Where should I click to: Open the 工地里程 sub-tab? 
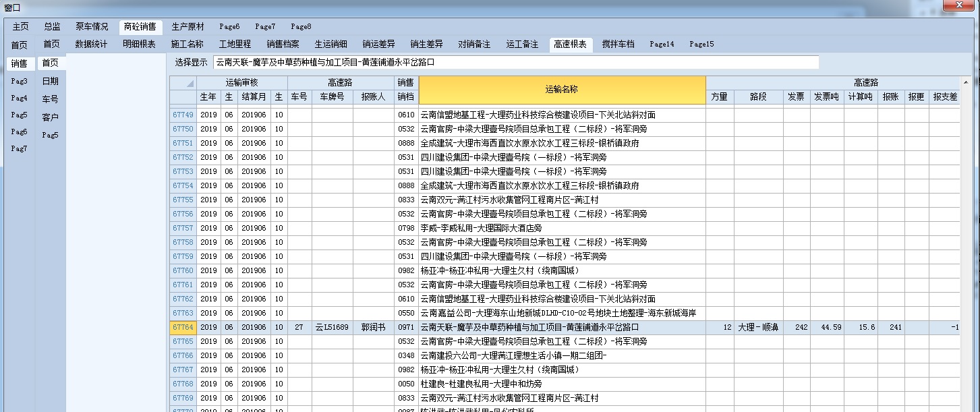pyautogui.click(x=235, y=45)
